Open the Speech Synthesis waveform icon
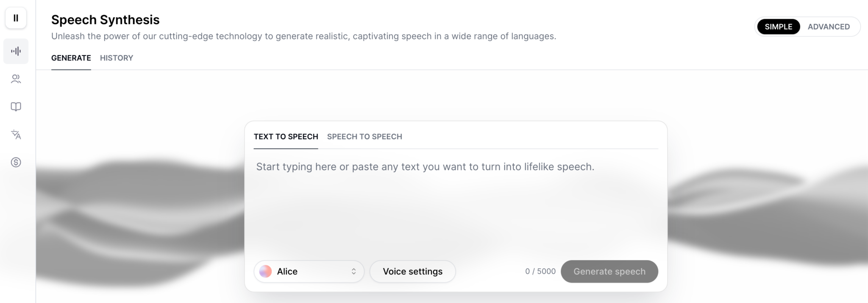The height and width of the screenshot is (303, 868). 16,51
